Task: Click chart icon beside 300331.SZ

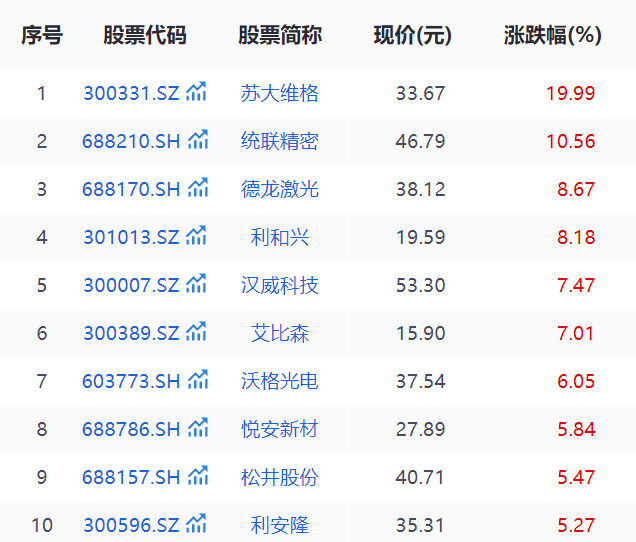Action: [197, 93]
